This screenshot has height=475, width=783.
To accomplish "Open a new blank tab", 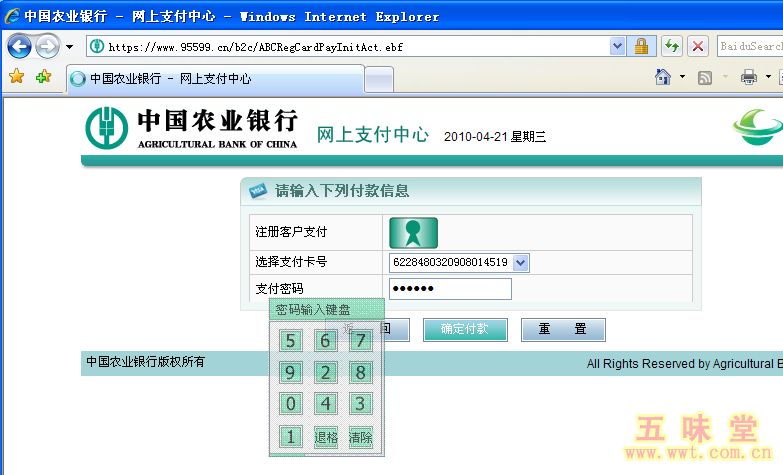I will click(379, 79).
